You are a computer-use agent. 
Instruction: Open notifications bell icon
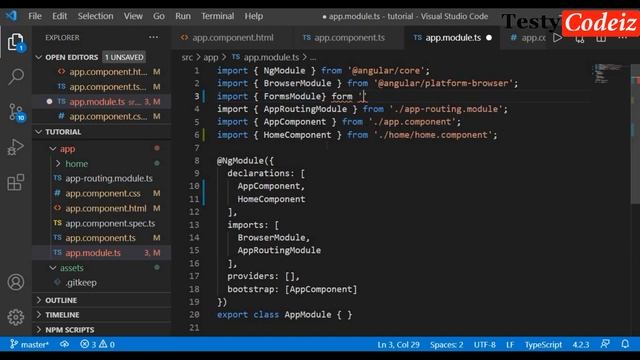click(625, 344)
